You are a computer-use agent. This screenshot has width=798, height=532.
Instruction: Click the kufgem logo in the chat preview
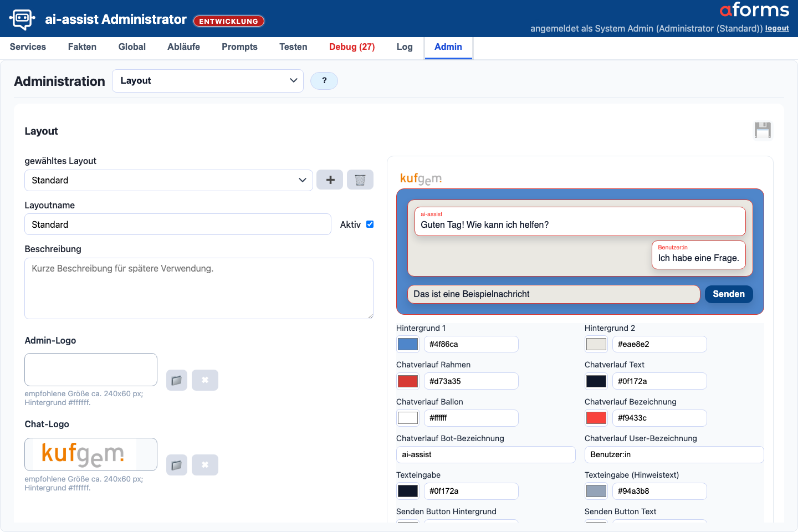pyautogui.click(x=421, y=178)
